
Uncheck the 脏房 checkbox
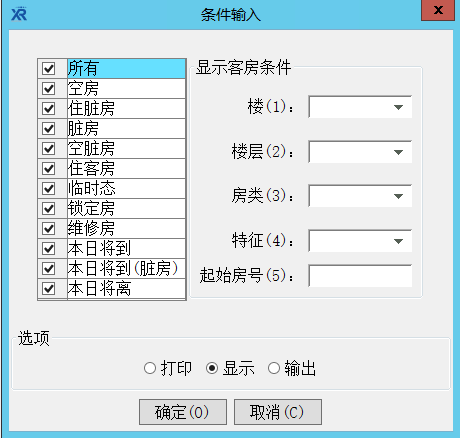click(x=49, y=129)
